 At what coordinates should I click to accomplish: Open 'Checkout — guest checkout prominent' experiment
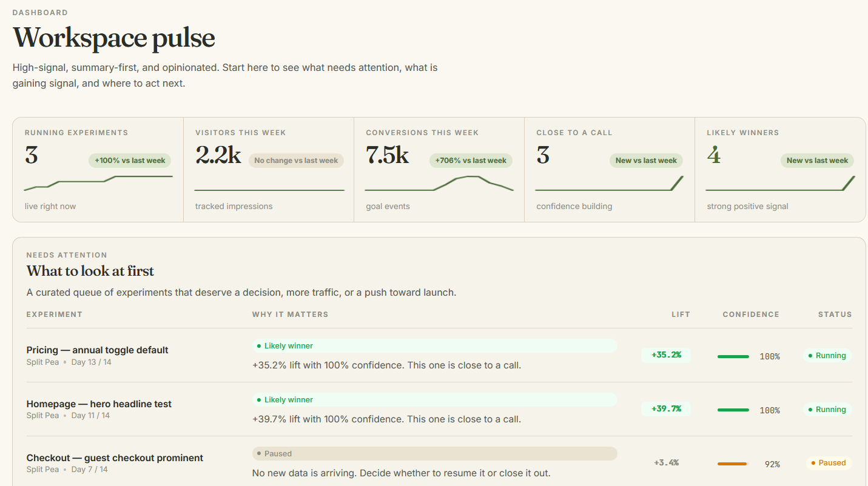pyautogui.click(x=115, y=458)
